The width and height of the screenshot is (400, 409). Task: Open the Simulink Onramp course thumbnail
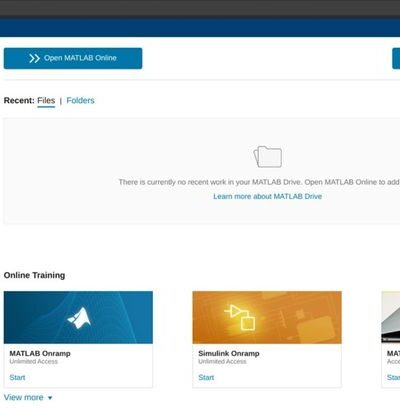click(267, 317)
